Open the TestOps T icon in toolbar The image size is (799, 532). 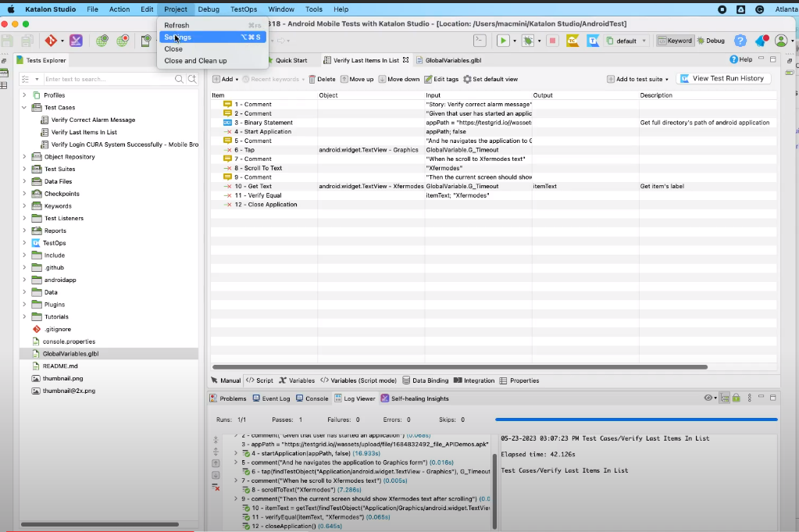click(x=593, y=41)
